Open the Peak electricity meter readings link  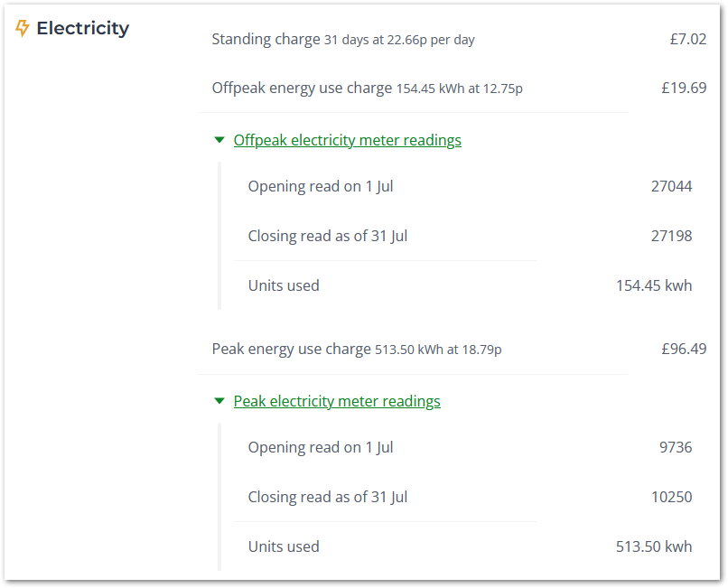[x=337, y=401]
